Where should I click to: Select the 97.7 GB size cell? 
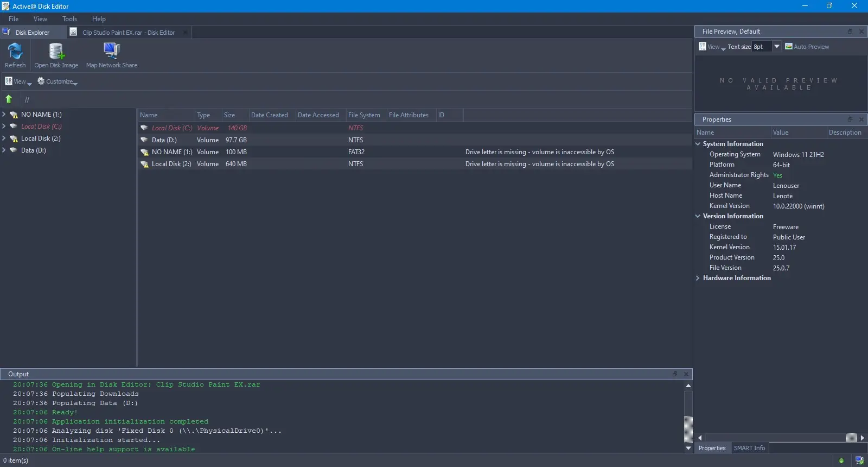(x=236, y=140)
